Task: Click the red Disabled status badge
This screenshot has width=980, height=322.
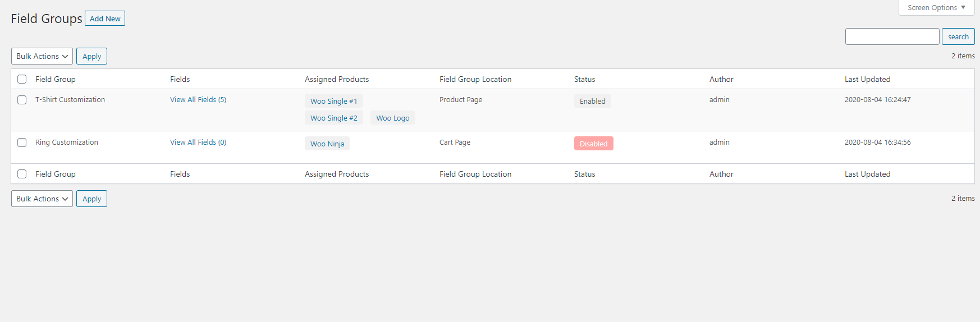Action: (593, 144)
